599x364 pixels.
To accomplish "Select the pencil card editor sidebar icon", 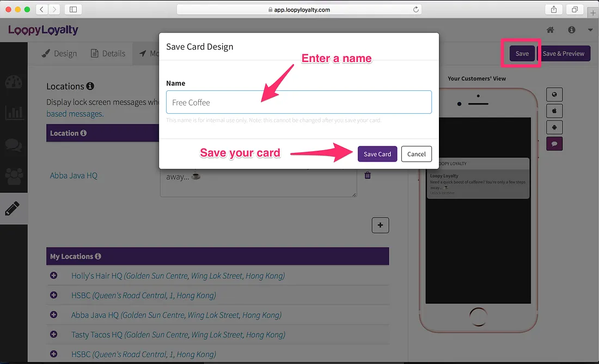I will pyautogui.click(x=13, y=208).
